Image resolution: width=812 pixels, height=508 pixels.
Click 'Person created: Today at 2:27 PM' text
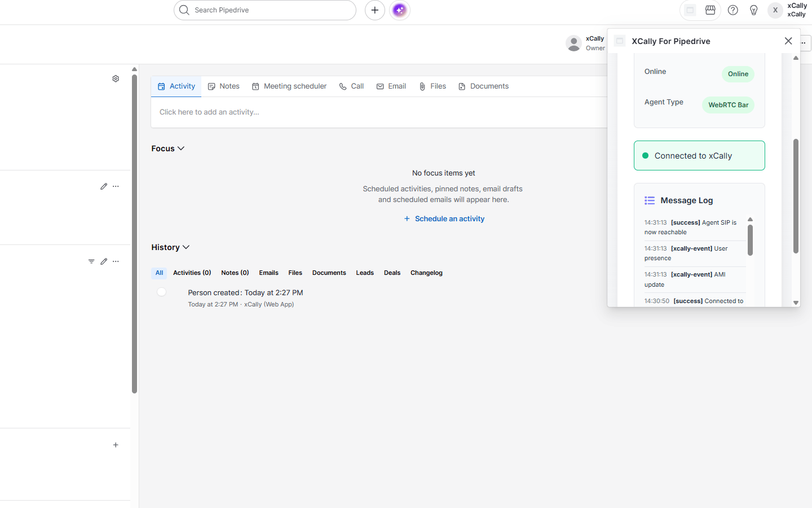click(x=245, y=293)
